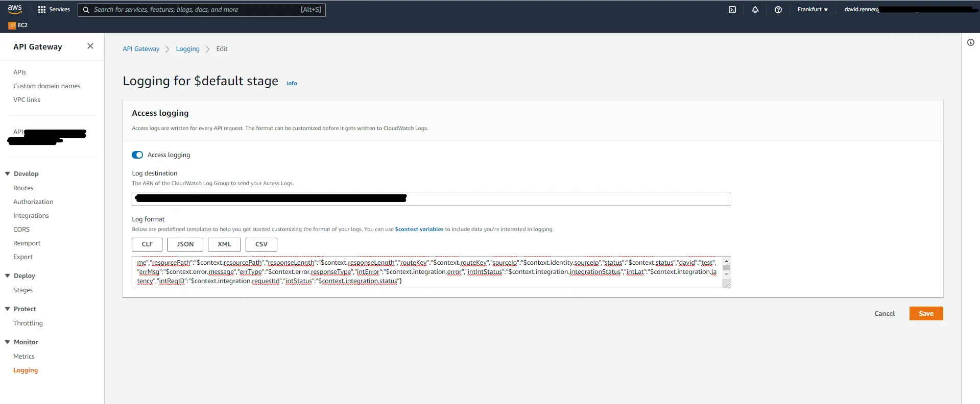Click the API Gateway breadcrumb link
The width and height of the screenshot is (980, 404).
(141, 49)
